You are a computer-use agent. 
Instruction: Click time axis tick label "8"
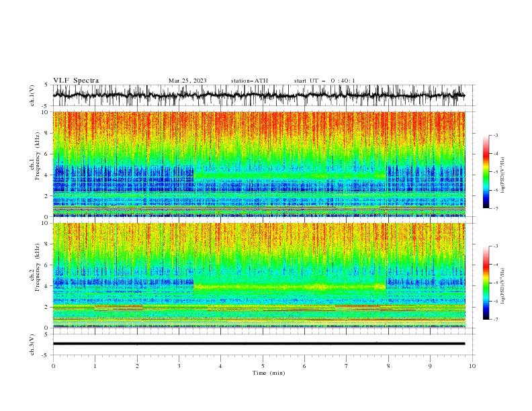[x=388, y=366]
